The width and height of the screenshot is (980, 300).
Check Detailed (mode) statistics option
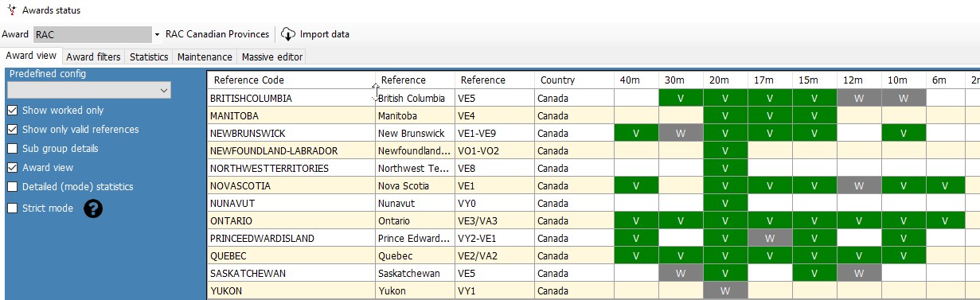coord(12,187)
